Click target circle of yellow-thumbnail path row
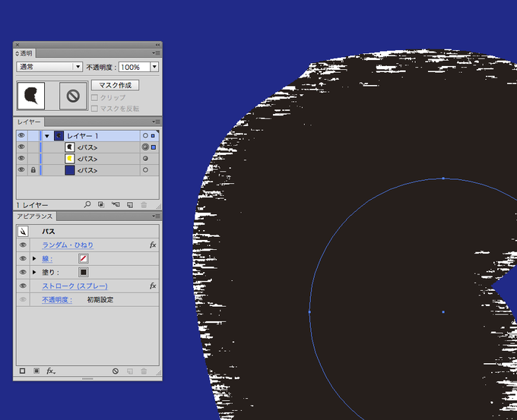This screenshot has width=517, height=420. tap(145, 159)
